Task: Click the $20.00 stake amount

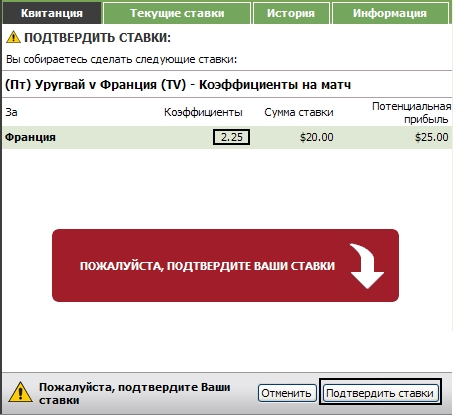Action: pos(316,137)
